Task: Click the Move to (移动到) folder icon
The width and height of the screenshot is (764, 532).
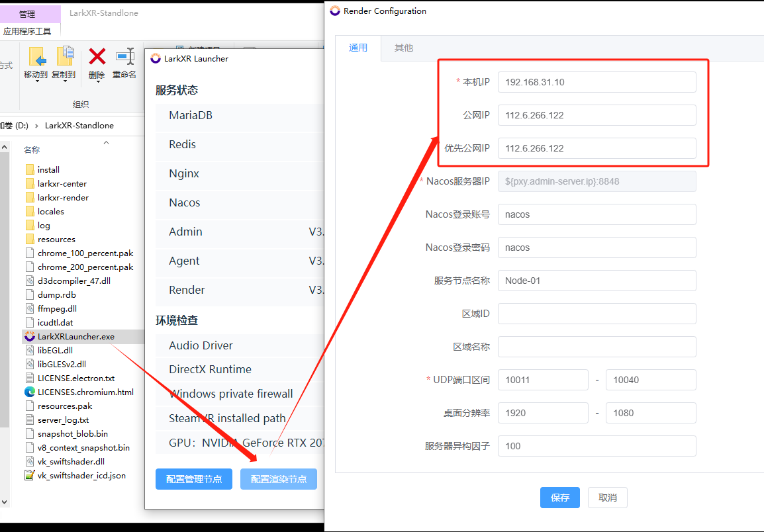Action: [36, 57]
